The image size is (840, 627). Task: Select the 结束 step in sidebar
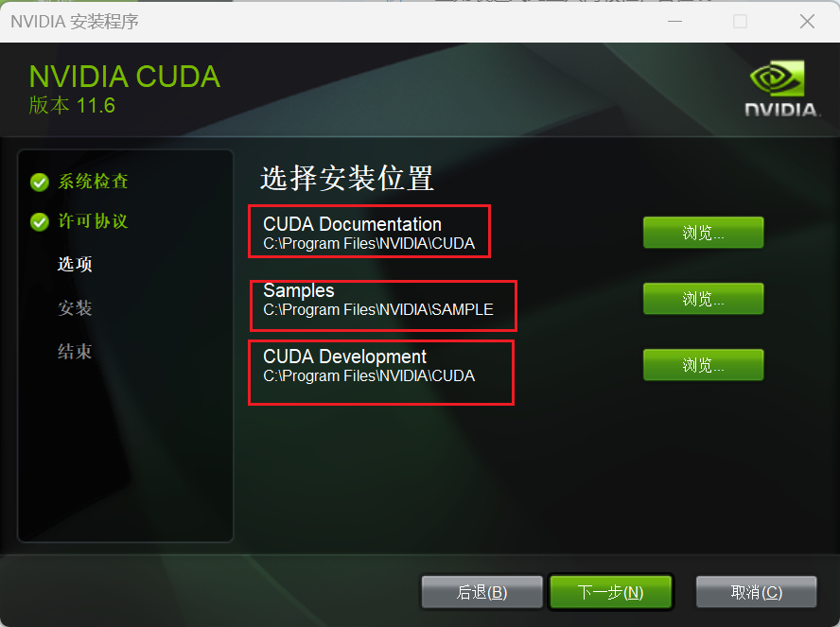[x=75, y=352]
